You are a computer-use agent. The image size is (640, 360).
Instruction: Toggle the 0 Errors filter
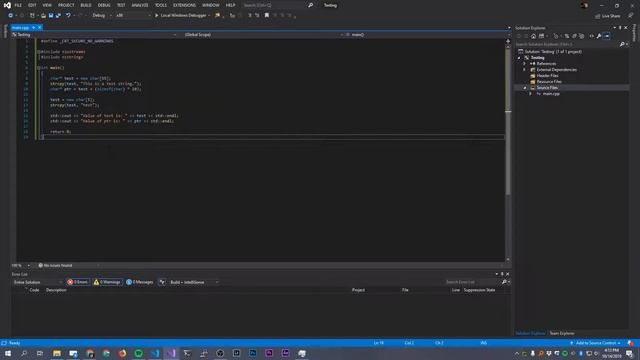point(78,282)
